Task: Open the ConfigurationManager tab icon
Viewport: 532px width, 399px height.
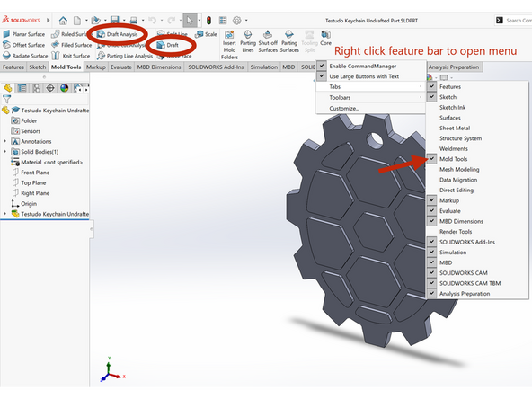Action: [36, 88]
